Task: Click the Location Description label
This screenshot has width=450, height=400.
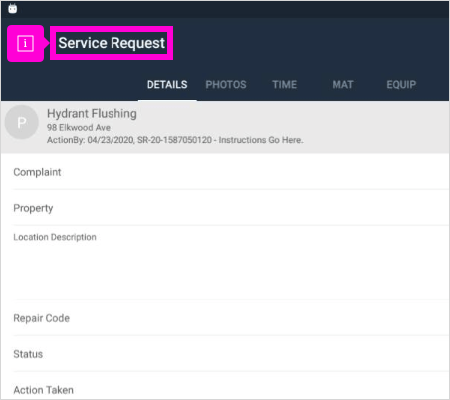Action: click(x=55, y=237)
